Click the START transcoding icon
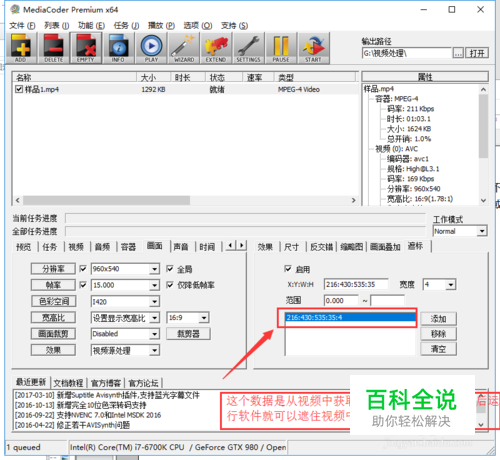Screen dimensions: 500x460 (x=313, y=48)
